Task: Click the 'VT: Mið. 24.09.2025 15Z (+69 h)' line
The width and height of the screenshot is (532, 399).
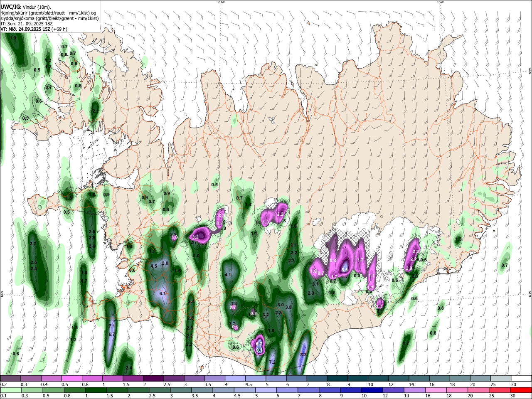Action: [34, 29]
